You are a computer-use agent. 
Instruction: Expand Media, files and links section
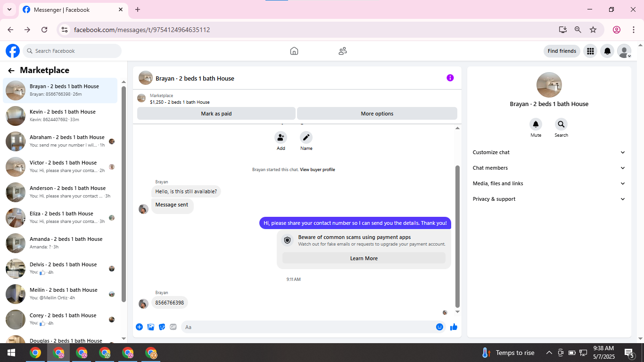[x=549, y=183]
